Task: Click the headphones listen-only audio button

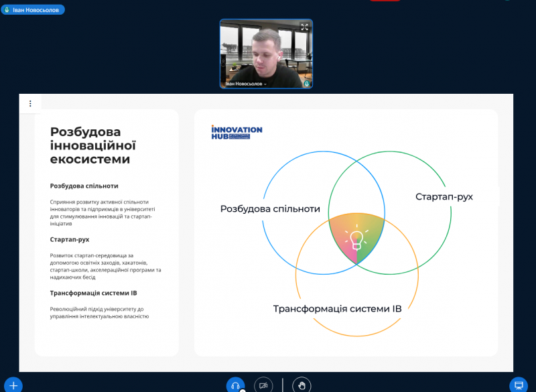Action: tap(235, 385)
